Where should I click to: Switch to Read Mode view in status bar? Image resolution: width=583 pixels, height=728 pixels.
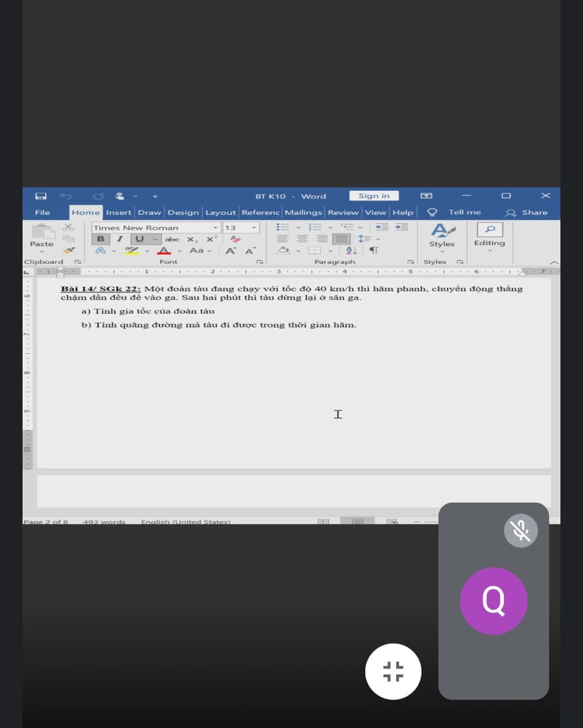pos(323,521)
